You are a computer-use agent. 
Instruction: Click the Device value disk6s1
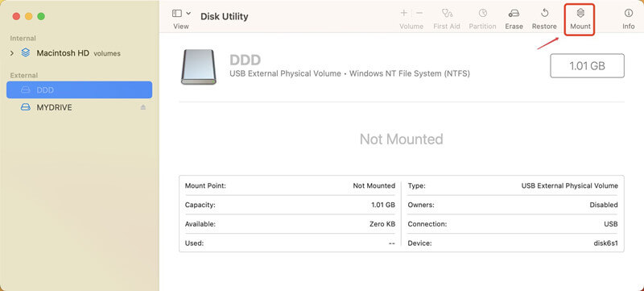[606, 243]
